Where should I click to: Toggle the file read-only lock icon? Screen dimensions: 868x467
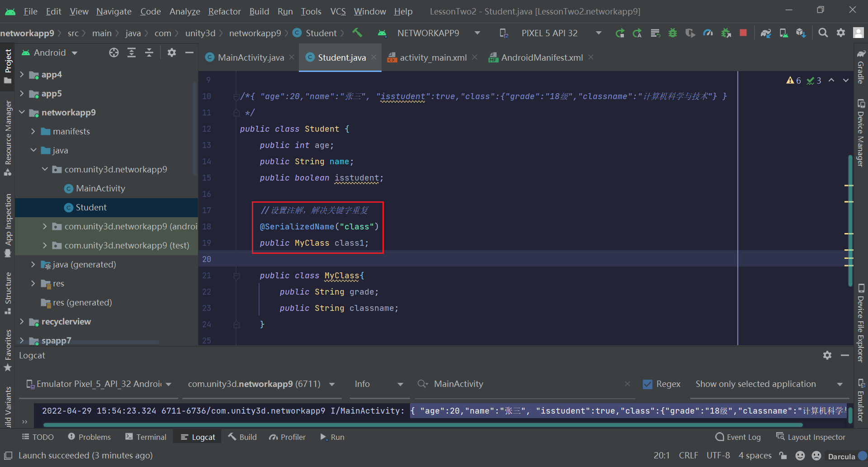tap(783, 456)
